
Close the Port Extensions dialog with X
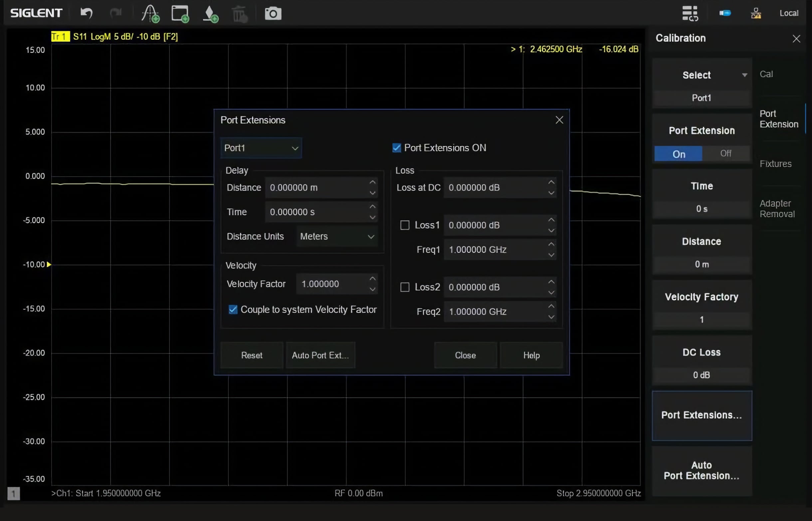point(559,120)
